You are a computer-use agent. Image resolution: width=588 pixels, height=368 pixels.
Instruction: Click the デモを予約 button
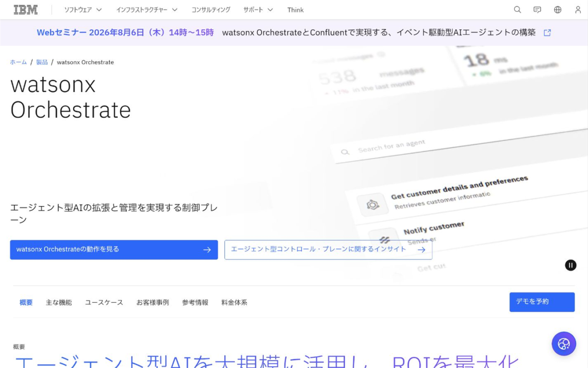[542, 302]
